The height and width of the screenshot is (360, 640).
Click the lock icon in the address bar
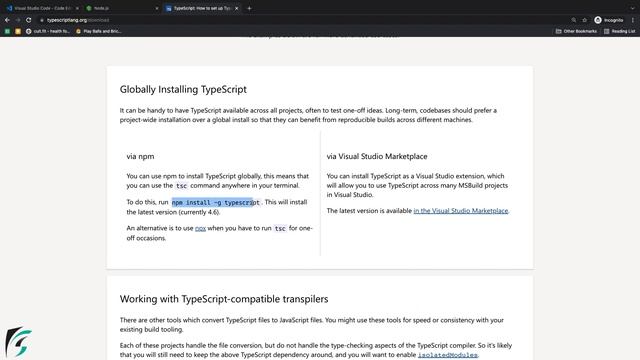point(42,20)
